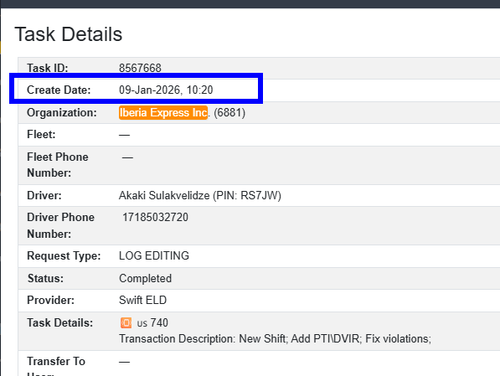This screenshot has width=500, height=376.
Task: Click the Fleet Phone Number dash value
Action: pos(127,157)
